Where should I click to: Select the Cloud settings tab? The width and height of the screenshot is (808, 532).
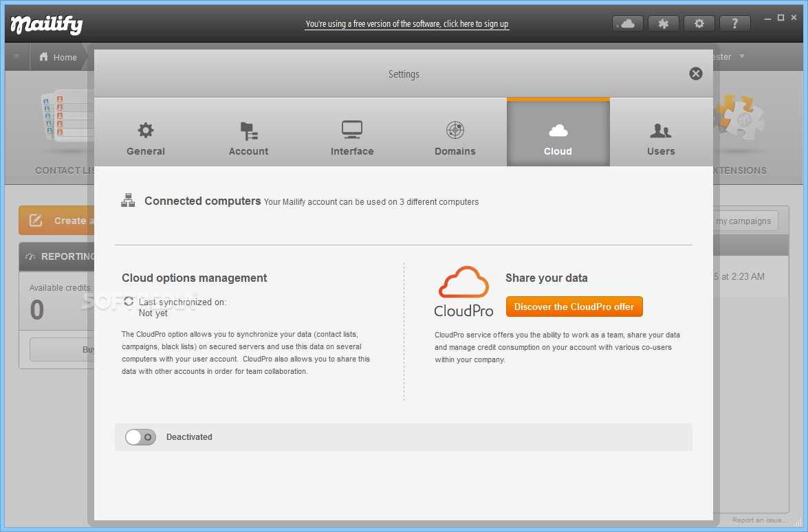point(558,133)
